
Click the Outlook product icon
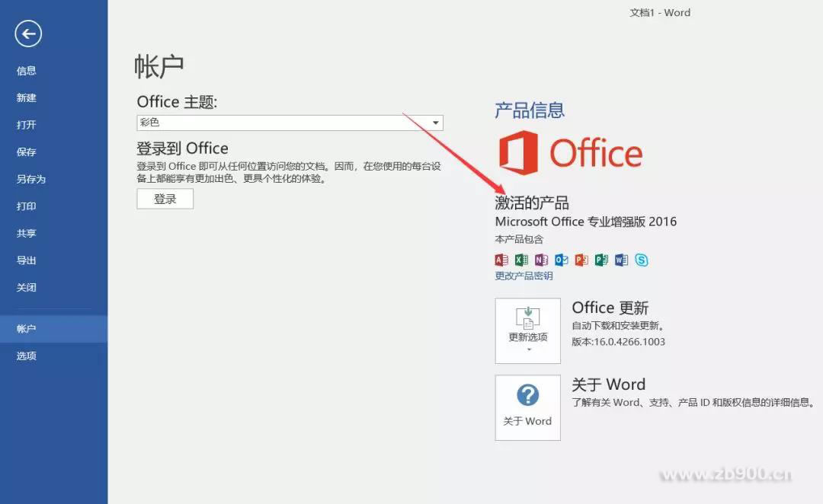pyautogui.click(x=562, y=260)
